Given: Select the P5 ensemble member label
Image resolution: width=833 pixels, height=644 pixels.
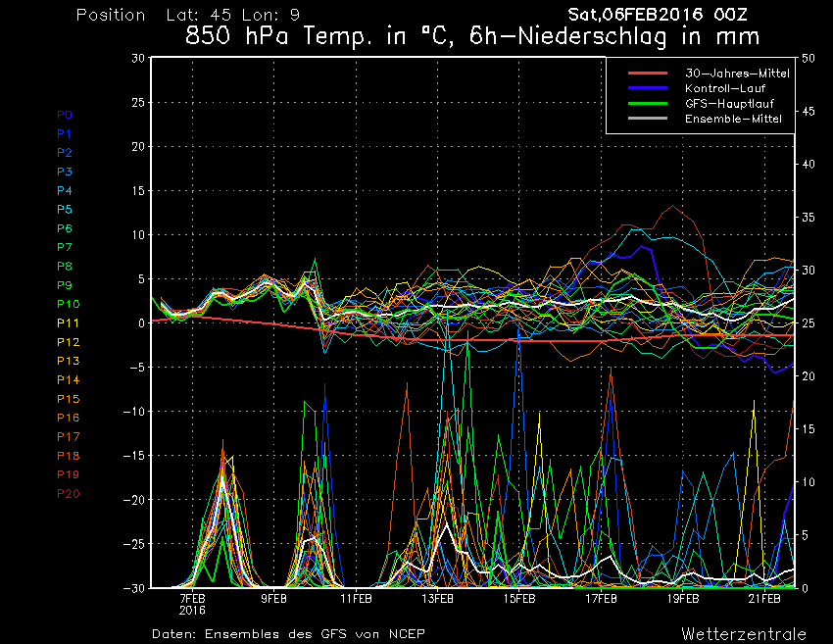Looking at the screenshot, I should pos(65,210).
